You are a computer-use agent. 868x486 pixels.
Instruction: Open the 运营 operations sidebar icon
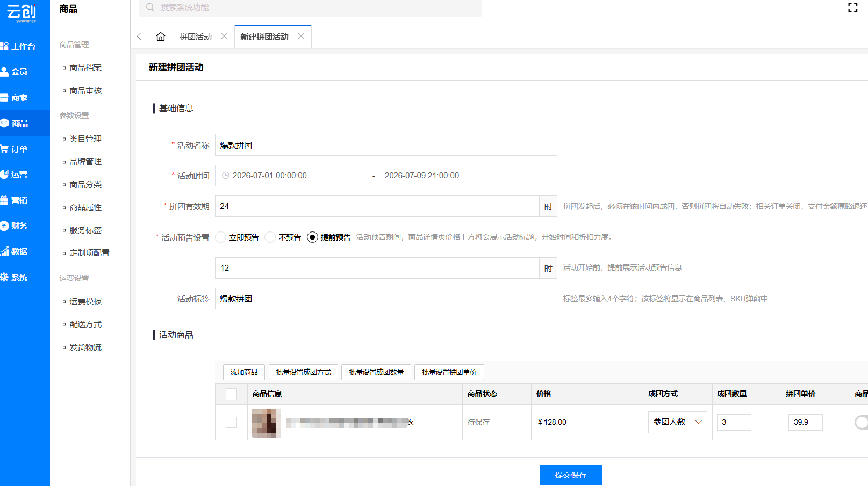pyautogui.click(x=4, y=174)
